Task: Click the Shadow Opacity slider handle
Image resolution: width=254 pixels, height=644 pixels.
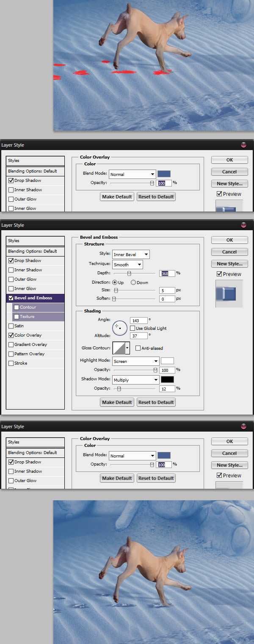Action: (119, 389)
